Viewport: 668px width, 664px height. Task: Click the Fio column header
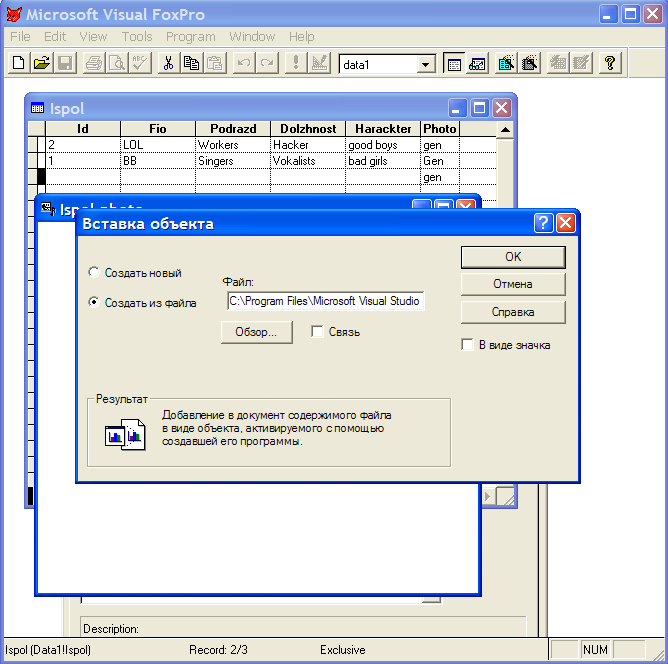(158, 129)
